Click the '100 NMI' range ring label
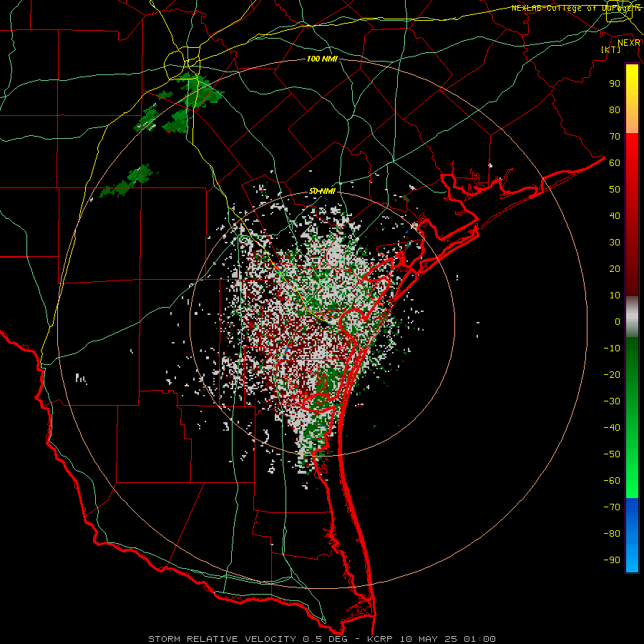This screenshot has height=644, width=644. (322, 59)
